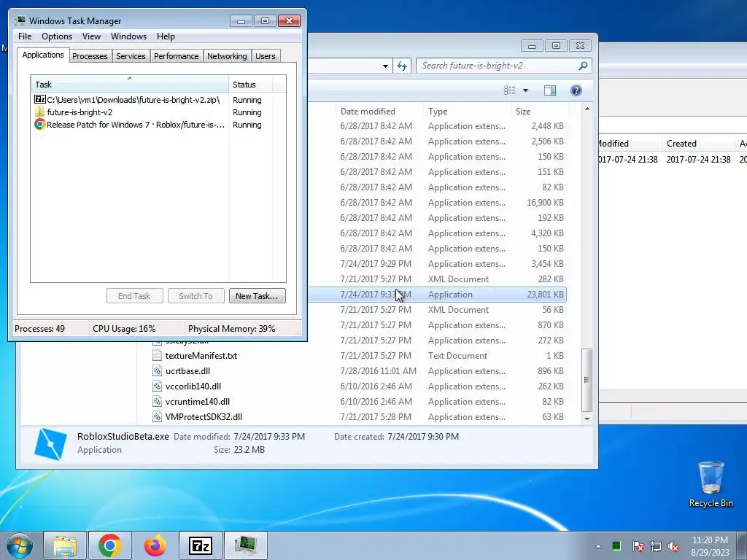
Task: Click the New Task... button
Action: point(257,296)
